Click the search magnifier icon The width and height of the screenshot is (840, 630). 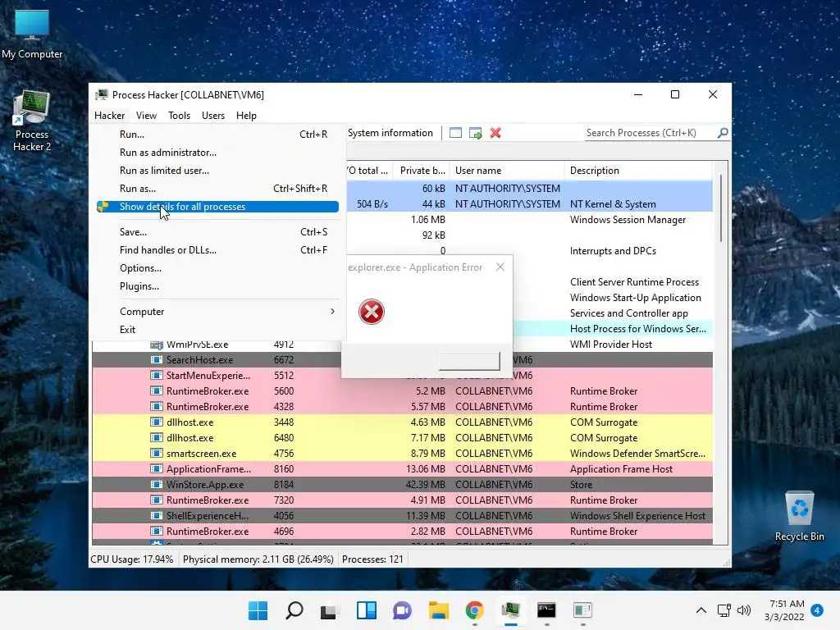[723, 133]
